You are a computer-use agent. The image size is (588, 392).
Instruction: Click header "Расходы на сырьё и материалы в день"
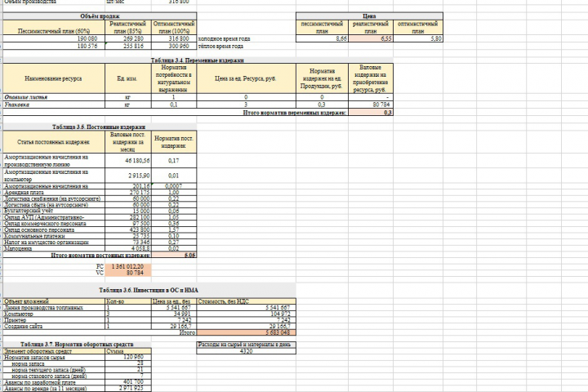coord(246,345)
